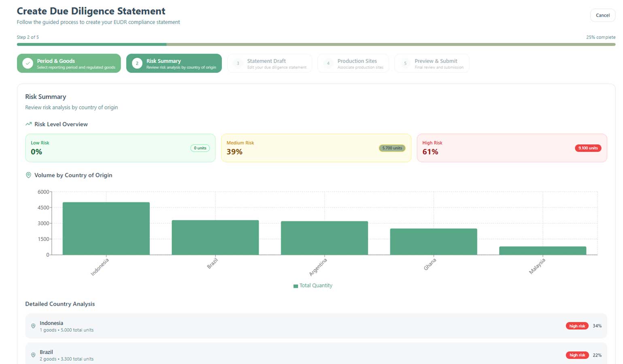Click the Brazil row location pin icon
This screenshot has height=364, width=623.
click(x=33, y=355)
